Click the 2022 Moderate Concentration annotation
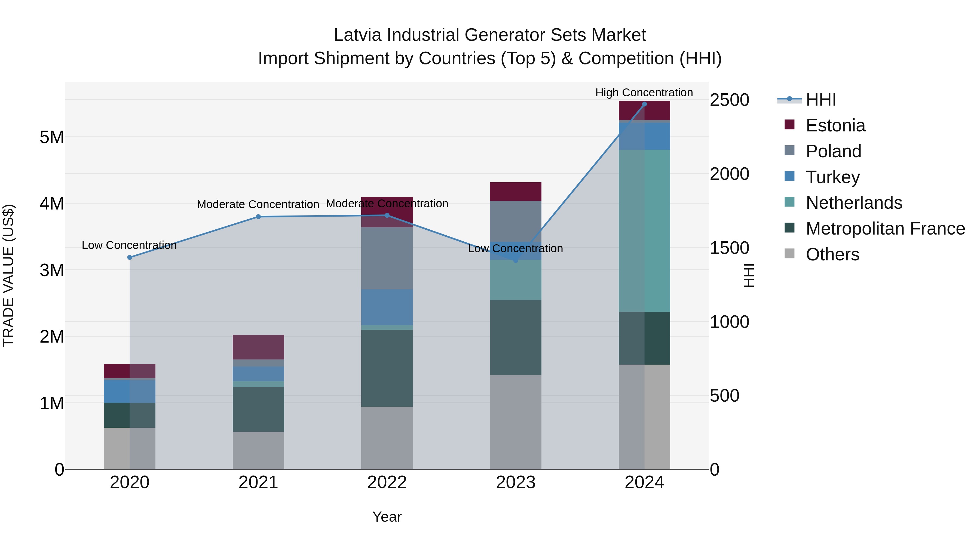Image resolution: width=980 pixels, height=551 pixels. [x=387, y=204]
